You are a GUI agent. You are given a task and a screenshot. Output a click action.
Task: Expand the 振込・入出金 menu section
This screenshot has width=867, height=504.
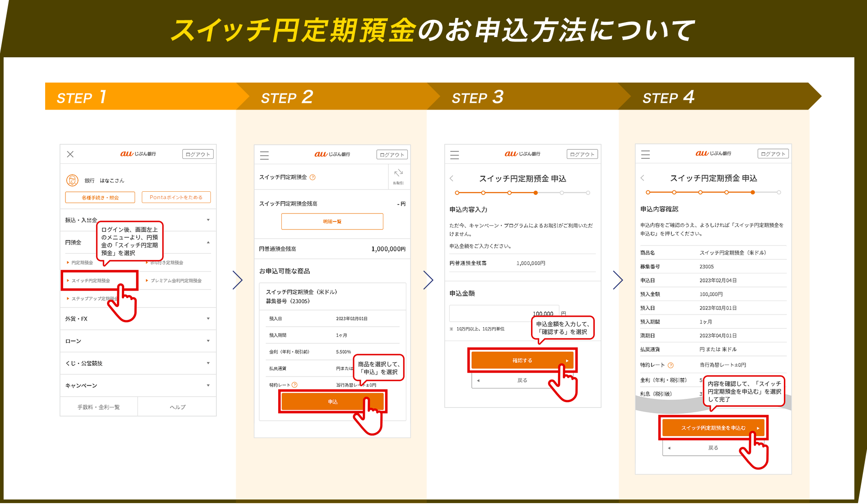click(138, 220)
